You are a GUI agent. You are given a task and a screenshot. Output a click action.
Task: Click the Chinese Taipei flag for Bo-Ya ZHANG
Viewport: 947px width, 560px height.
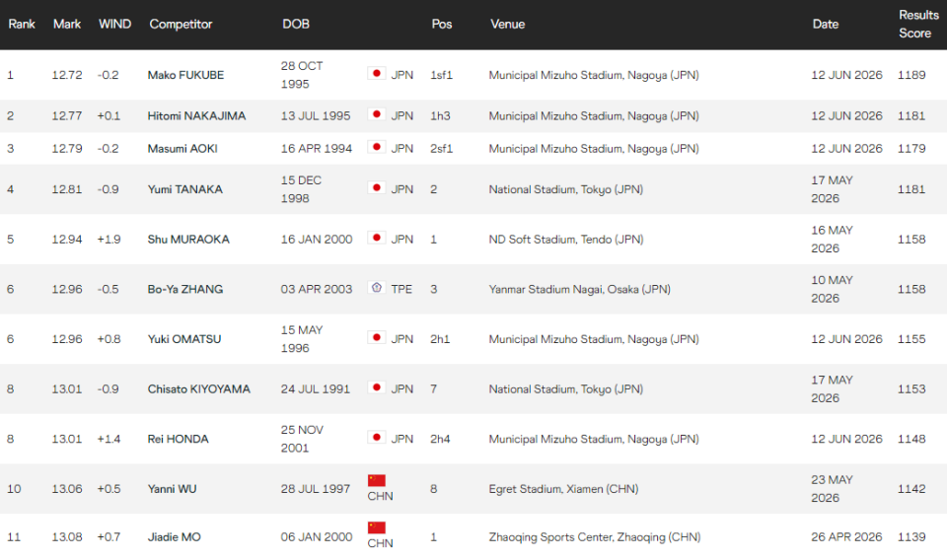click(376, 288)
